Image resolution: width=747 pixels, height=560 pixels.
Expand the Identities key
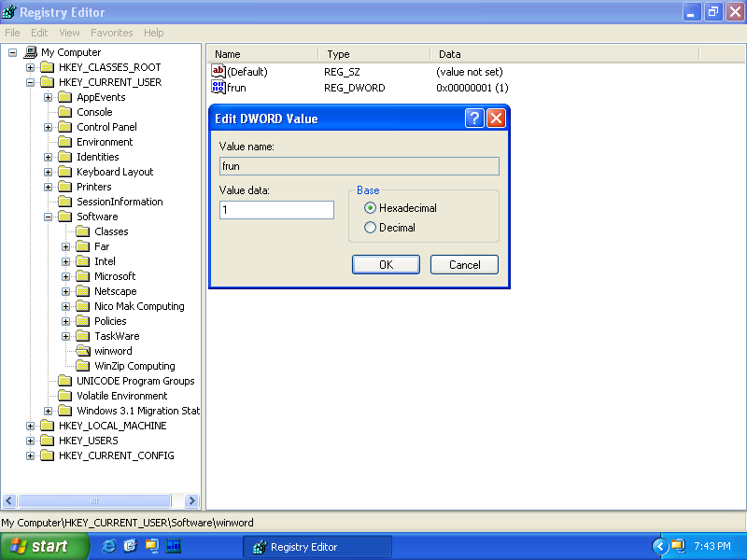click(49, 157)
